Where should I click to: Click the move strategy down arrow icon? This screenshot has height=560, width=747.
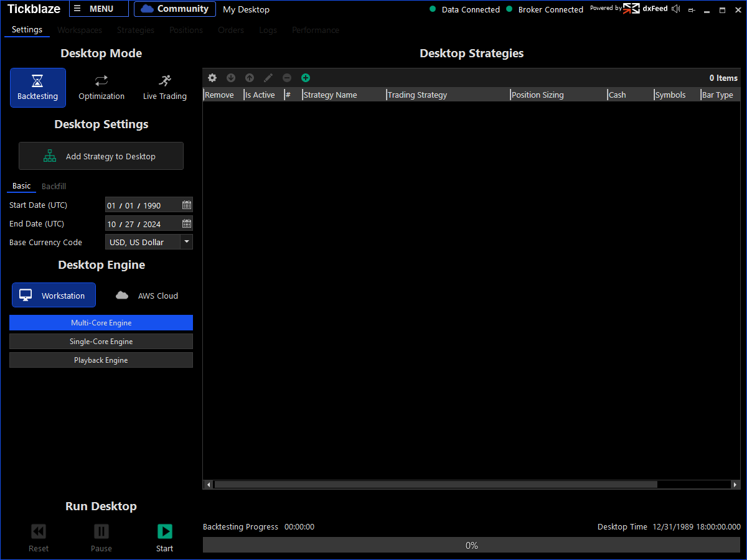231,78
